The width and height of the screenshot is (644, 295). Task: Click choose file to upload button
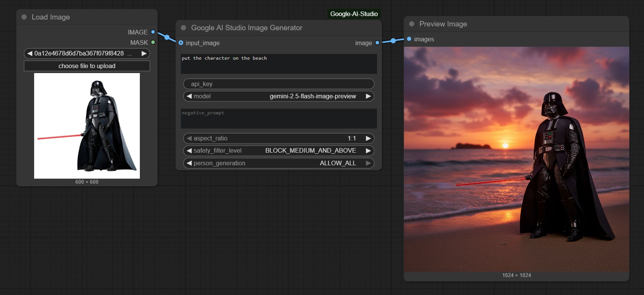tap(87, 66)
